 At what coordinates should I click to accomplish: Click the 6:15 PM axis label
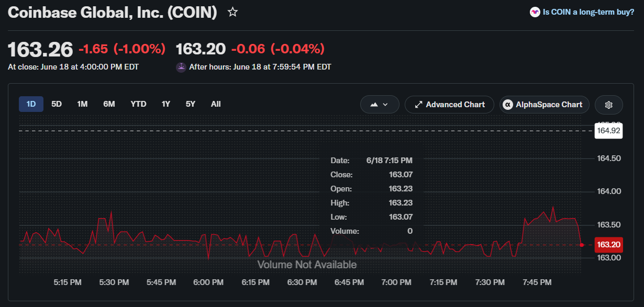point(256,282)
